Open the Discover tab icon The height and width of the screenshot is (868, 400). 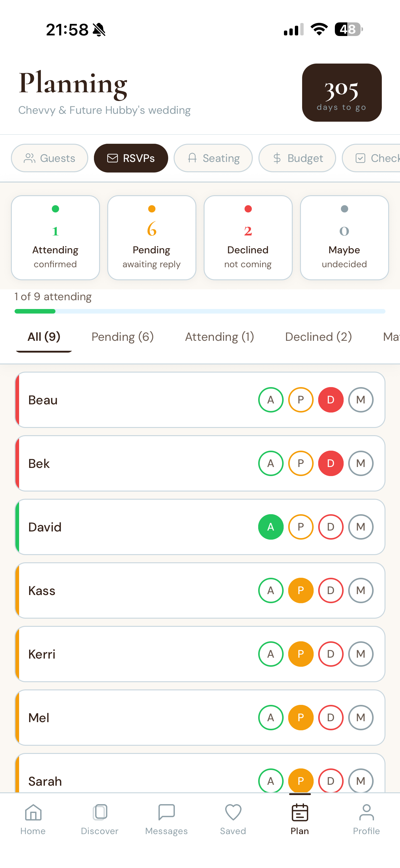point(100,812)
